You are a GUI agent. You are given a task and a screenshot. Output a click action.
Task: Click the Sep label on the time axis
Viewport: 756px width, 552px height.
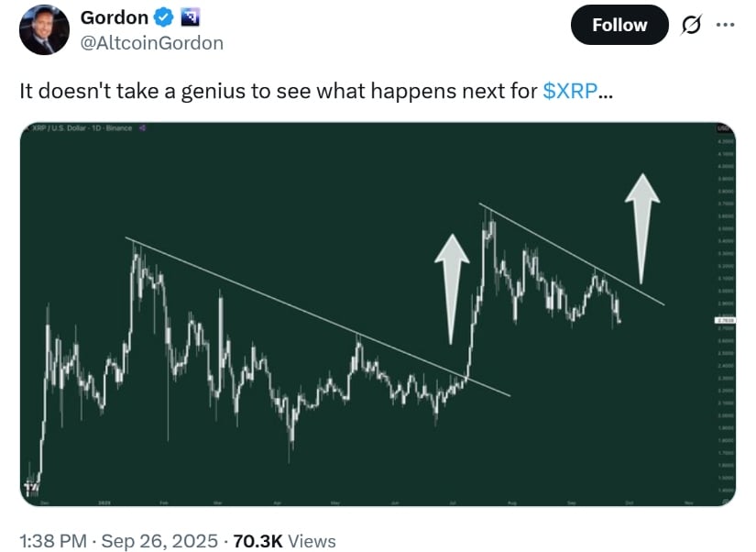[x=571, y=502]
